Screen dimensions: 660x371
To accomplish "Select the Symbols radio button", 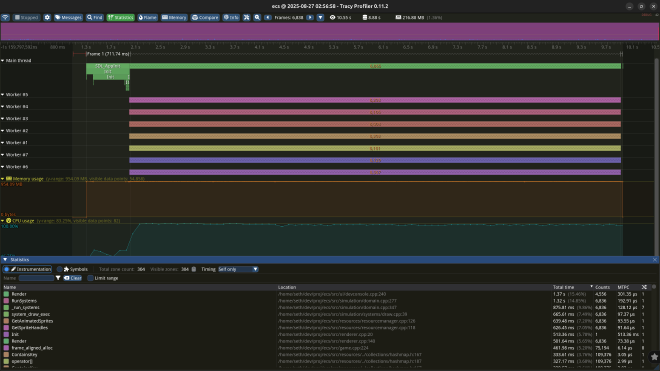I will (x=59, y=269).
